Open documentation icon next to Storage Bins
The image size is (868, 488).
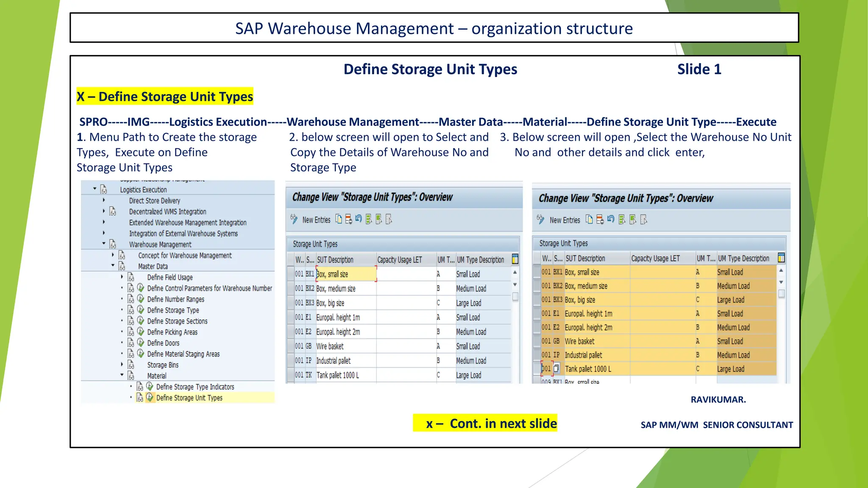pyautogui.click(x=131, y=365)
